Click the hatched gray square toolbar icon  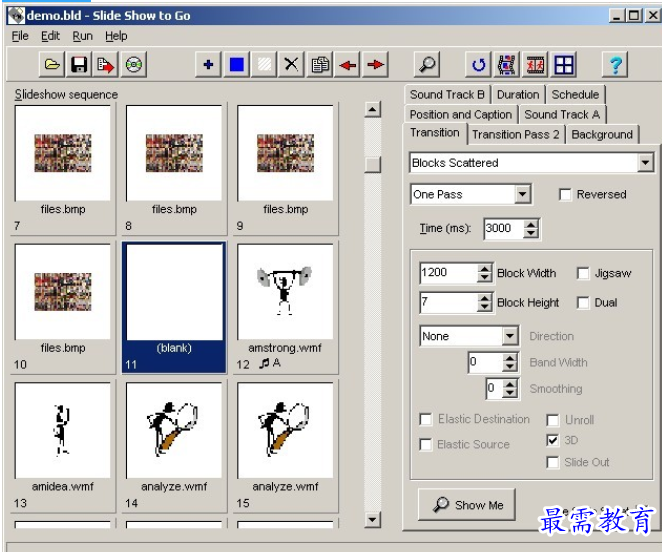264,65
